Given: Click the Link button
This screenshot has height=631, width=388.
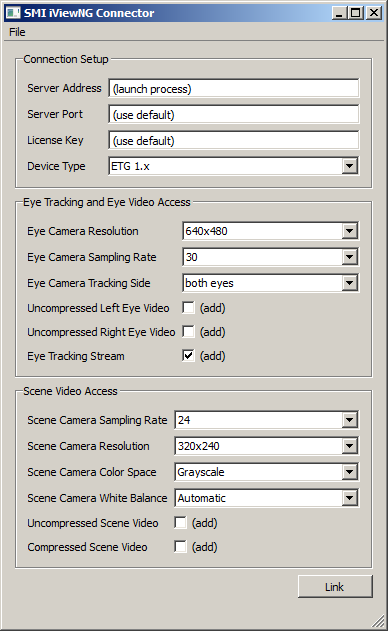Looking at the screenshot, I should pyautogui.click(x=335, y=587).
